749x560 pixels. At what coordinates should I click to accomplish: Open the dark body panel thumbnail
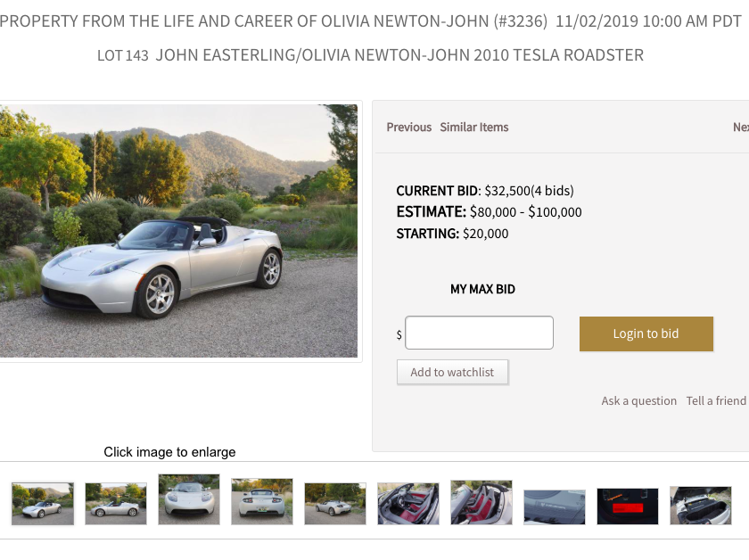(554, 507)
